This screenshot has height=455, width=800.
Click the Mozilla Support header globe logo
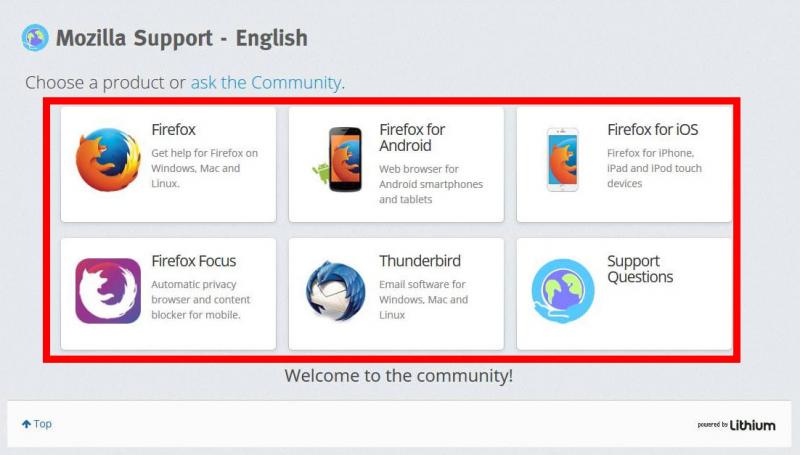click(x=35, y=38)
